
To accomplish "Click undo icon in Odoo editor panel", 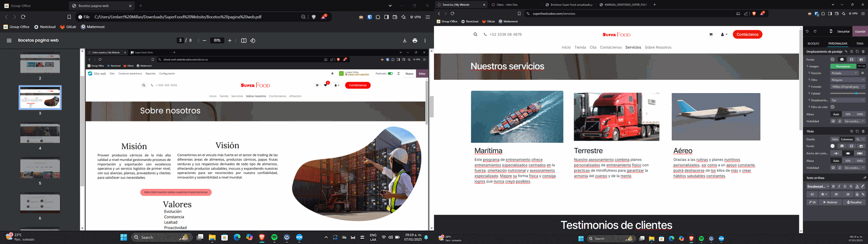I will [807, 31].
